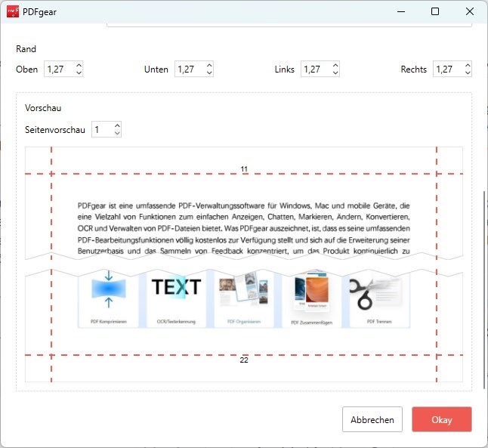
Task: Increase the Seitenvorschau page number
Action: point(117,125)
